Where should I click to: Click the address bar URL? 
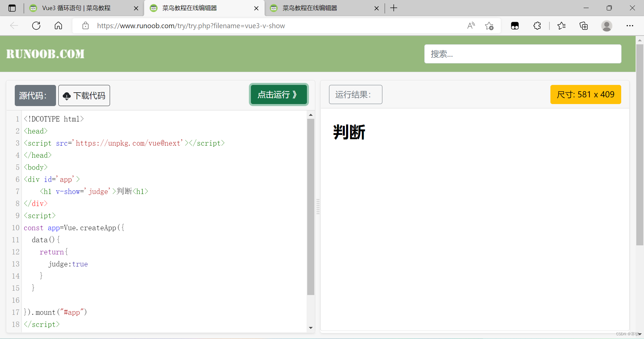coord(191,26)
